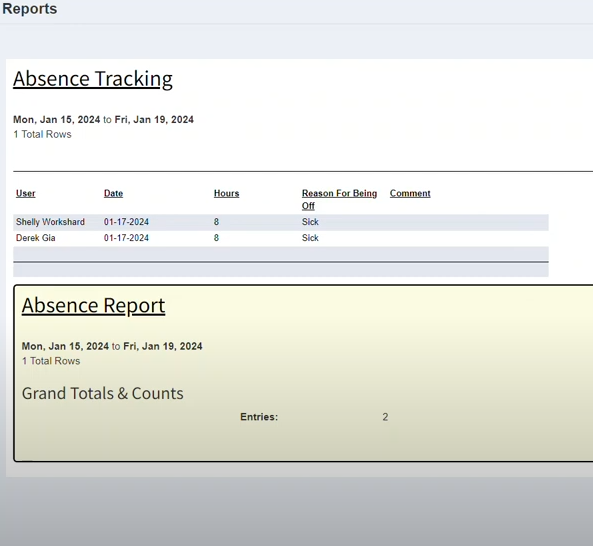
Task: Sort by the Hours column header
Action: point(227,193)
